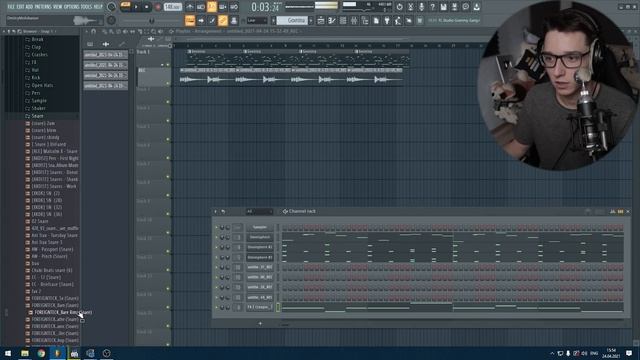Click the playlist magnet snap icon
The image size is (640, 360).
point(94,31)
